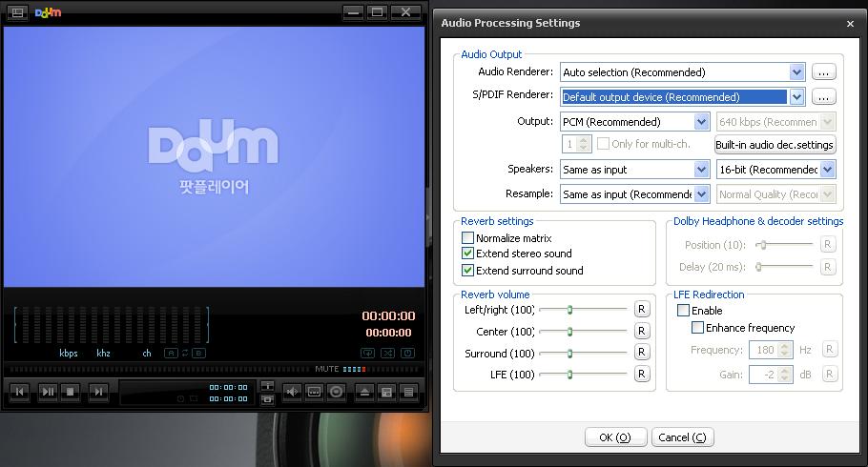
Task: Uncheck Extend stereo sound
Action: tap(467, 254)
